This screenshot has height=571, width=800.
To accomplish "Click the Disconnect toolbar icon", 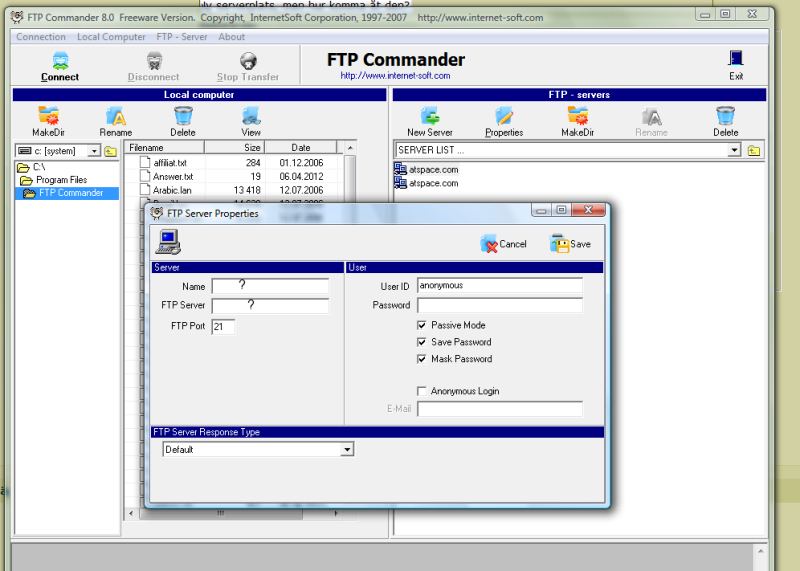I will click(x=154, y=61).
